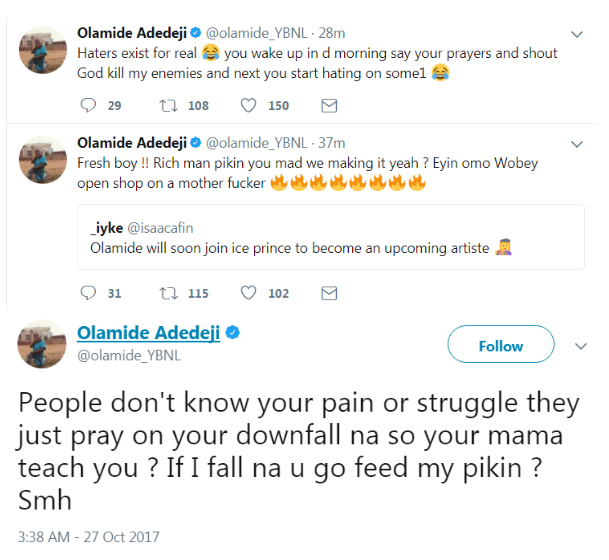
Task: Click the verified badge on the main tweet
Action: tap(229, 333)
